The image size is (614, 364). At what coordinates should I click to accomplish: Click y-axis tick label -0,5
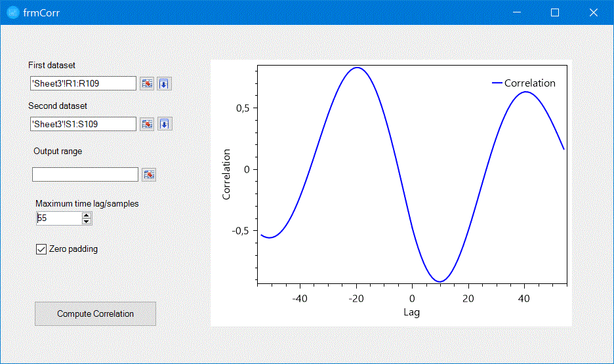pyautogui.click(x=241, y=231)
